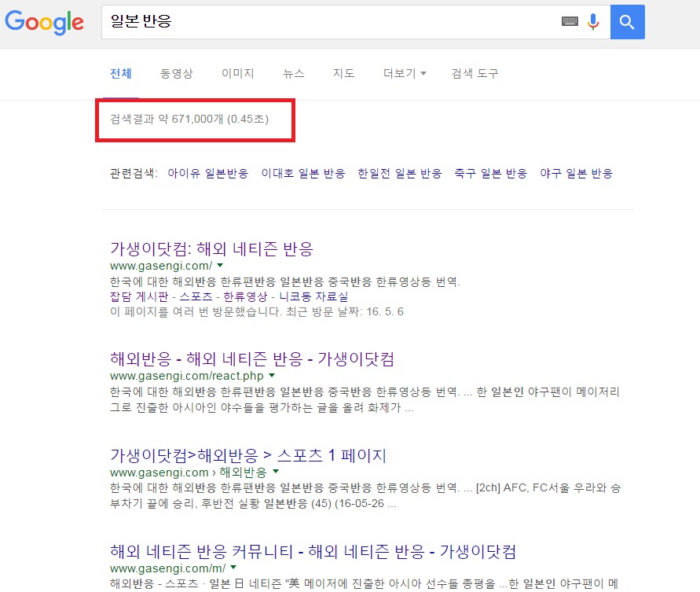
Task: Start voice search with microphone icon
Action: coord(593,22)
